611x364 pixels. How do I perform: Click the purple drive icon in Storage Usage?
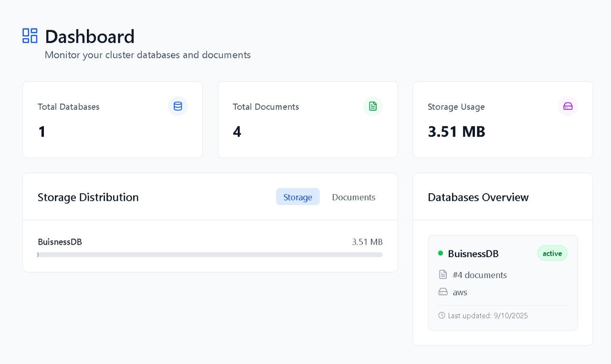tap(568, 106)
